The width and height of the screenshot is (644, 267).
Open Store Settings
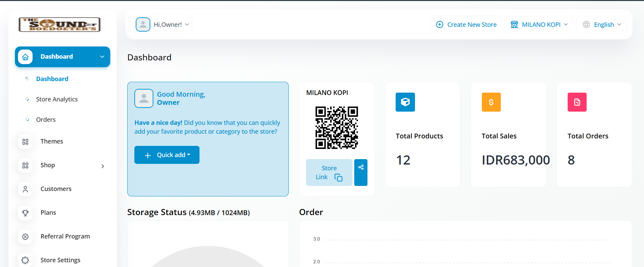pos(60,260)
